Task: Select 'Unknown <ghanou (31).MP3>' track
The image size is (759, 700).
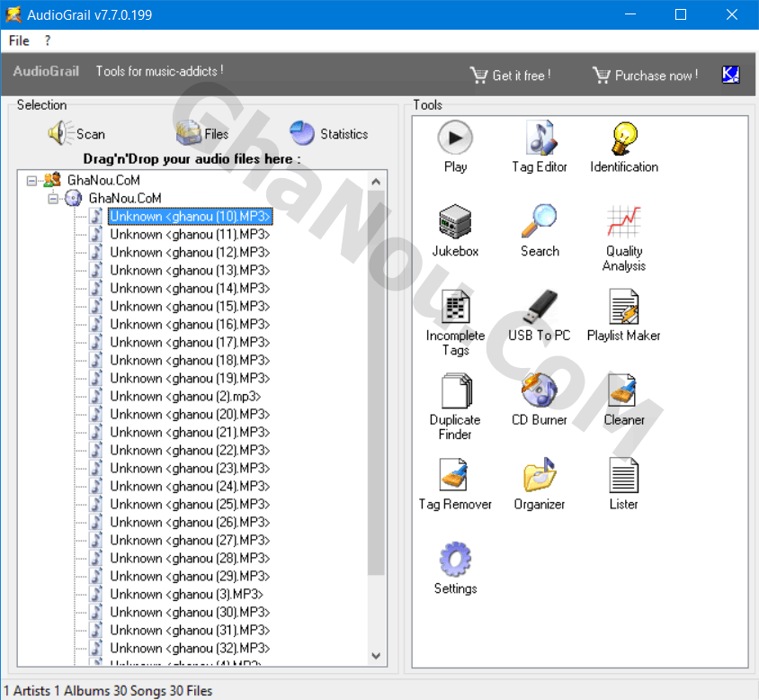Action: [x=190, y=630]
